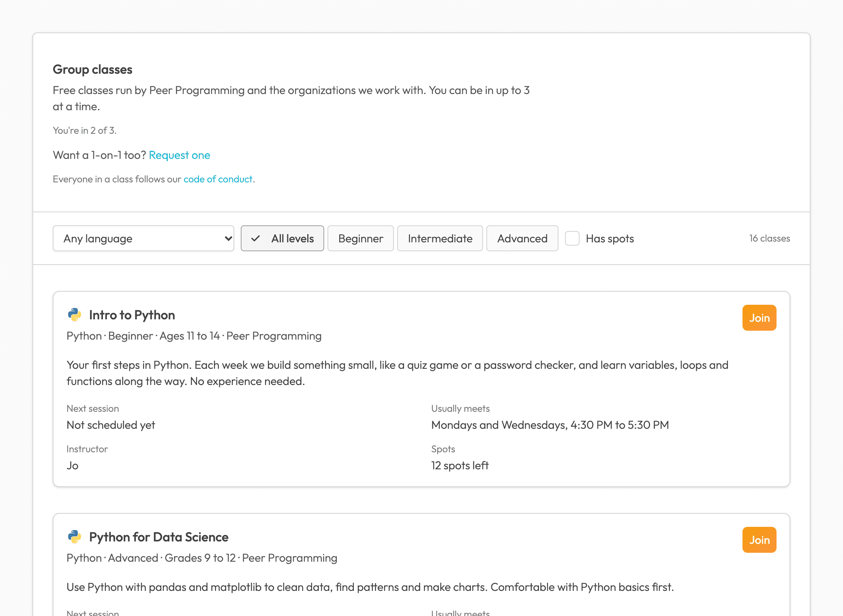Click the Python logo beside Intro to Python

tap(75, 315)
